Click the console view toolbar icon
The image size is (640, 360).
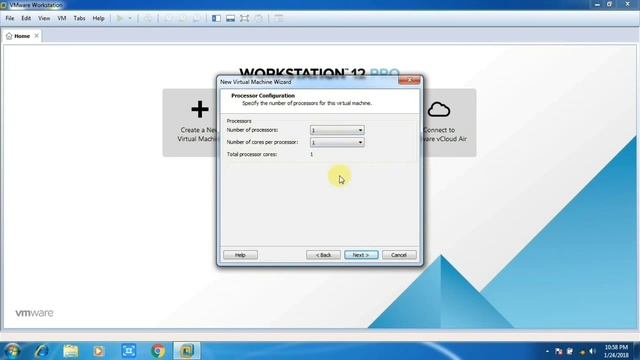tap(279, 18)
